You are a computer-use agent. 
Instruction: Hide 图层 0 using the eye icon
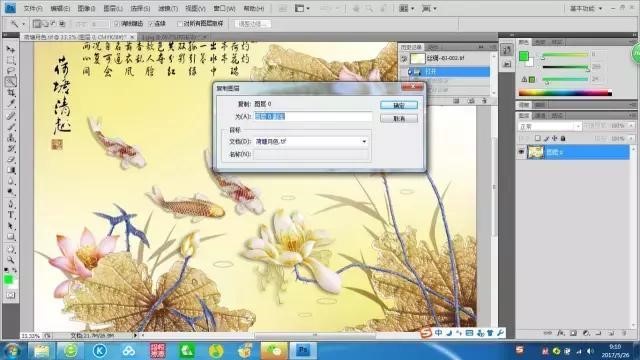[521, 152]
